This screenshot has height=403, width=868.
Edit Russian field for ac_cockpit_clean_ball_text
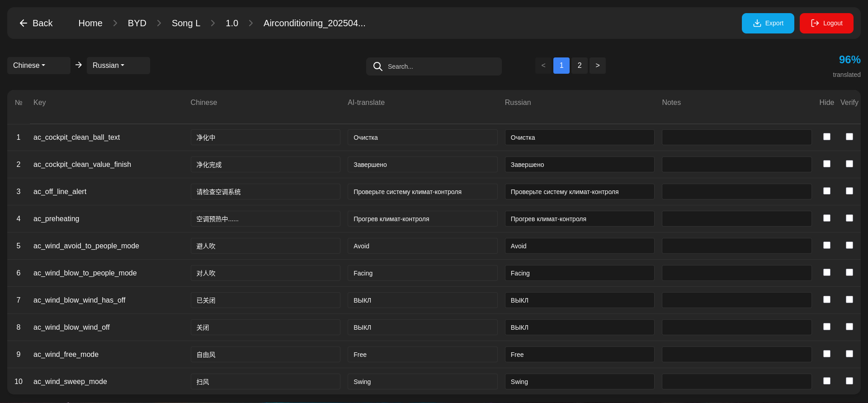coord(580,137)
